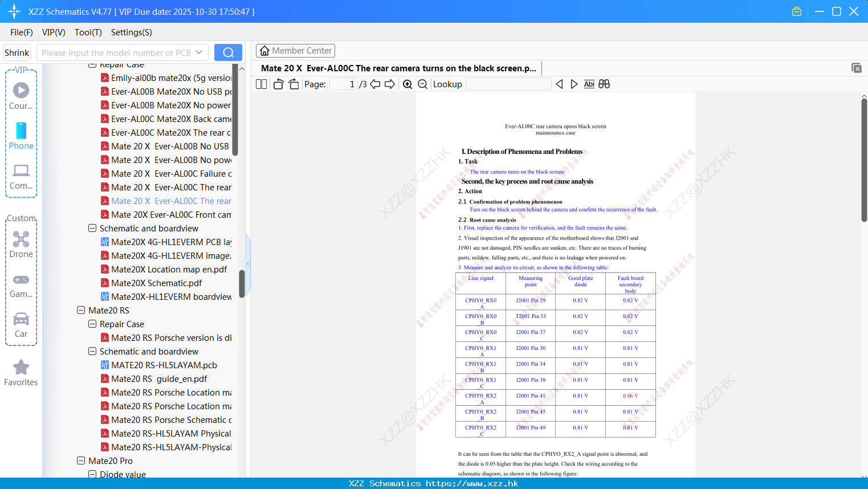
Task: Click model number or PCB search field
Action: (116, 52)
